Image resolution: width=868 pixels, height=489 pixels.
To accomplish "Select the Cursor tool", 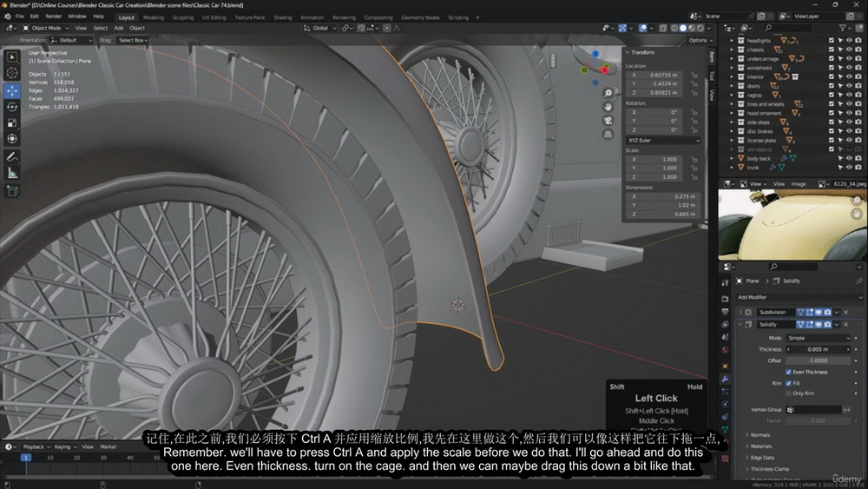I will pos(11,73).
